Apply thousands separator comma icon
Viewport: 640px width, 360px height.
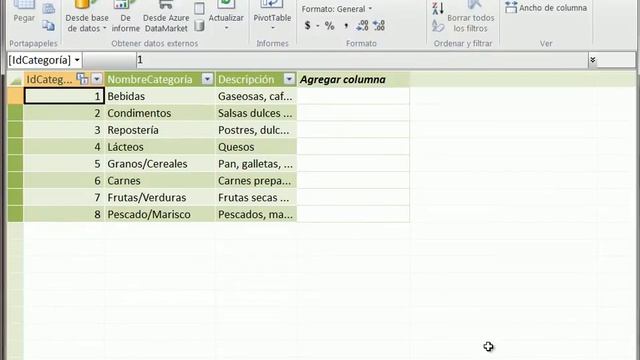[x=346, y=26]
